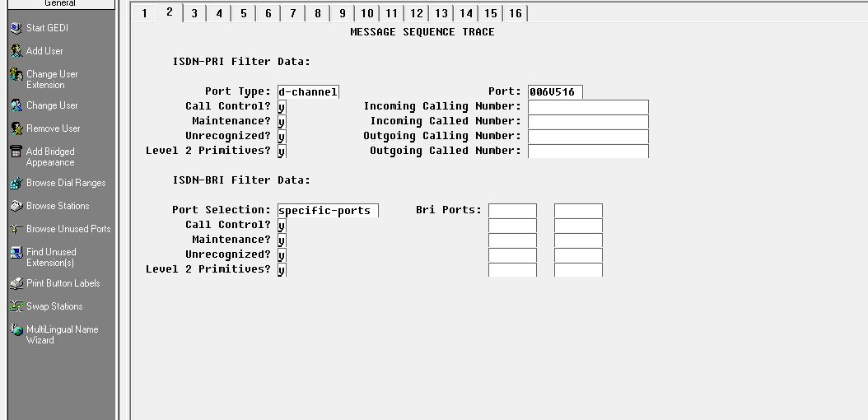This screenshot has width=868, height=420.
Task: Click the Change User icon
Action: point(16,105)
